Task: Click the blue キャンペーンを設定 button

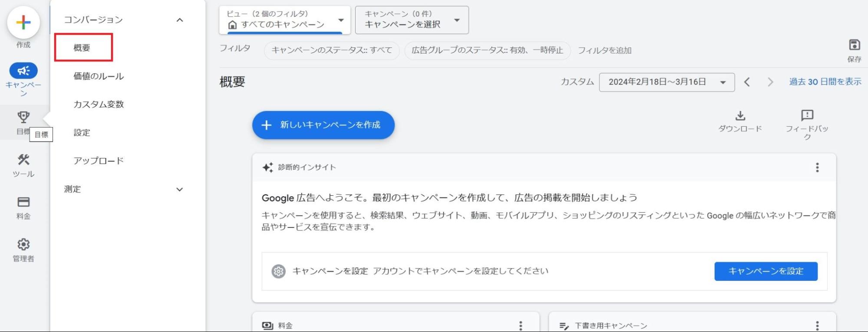Action: click(x=766, y=271)
